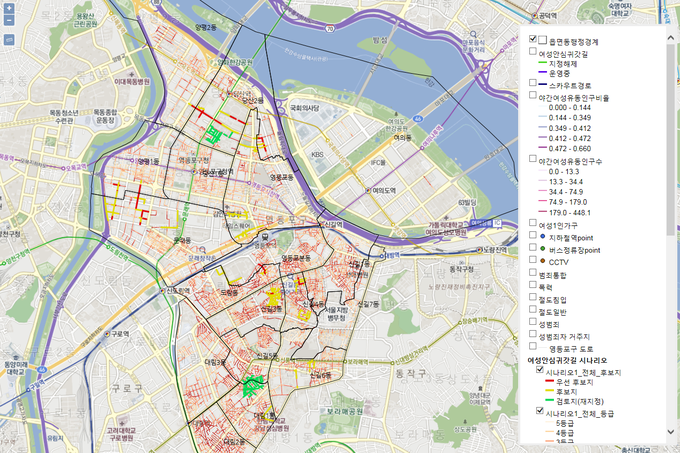680x453 pixels.
Task: Uncheck the checked 읍면동행정경계 checkbox
Action: click(533, 39)
